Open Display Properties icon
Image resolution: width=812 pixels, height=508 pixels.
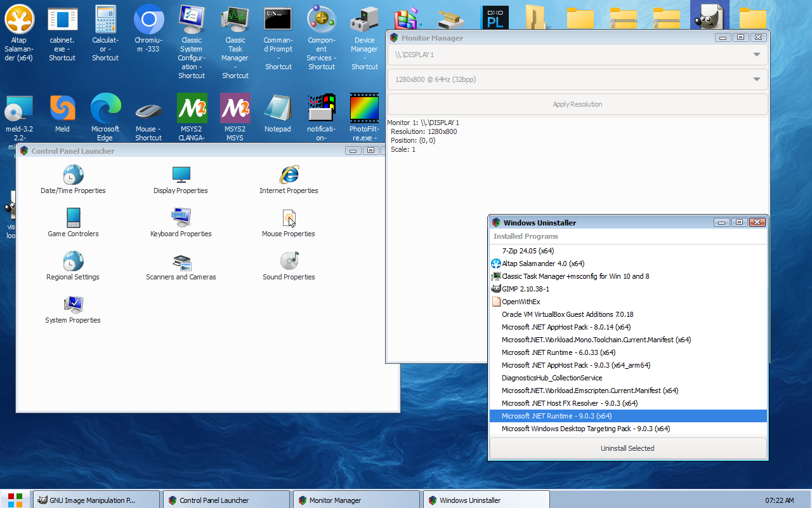(x=181, y=180)
